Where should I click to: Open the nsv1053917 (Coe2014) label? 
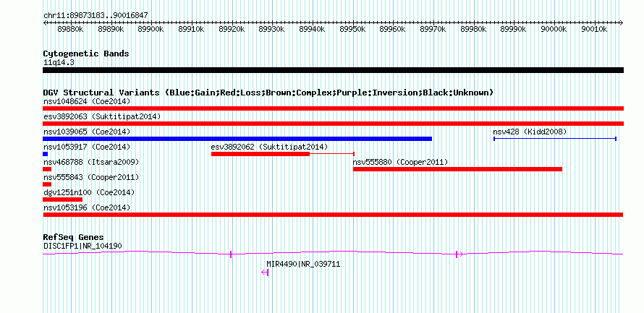[87, 147]
